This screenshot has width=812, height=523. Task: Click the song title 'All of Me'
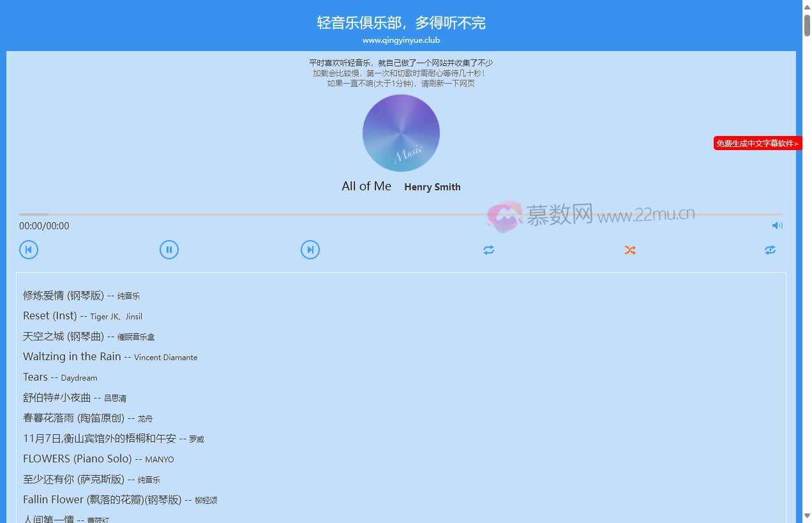tap(366, 186)
